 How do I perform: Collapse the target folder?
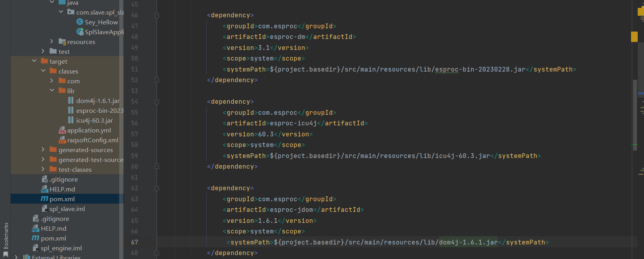coord(34,61)
